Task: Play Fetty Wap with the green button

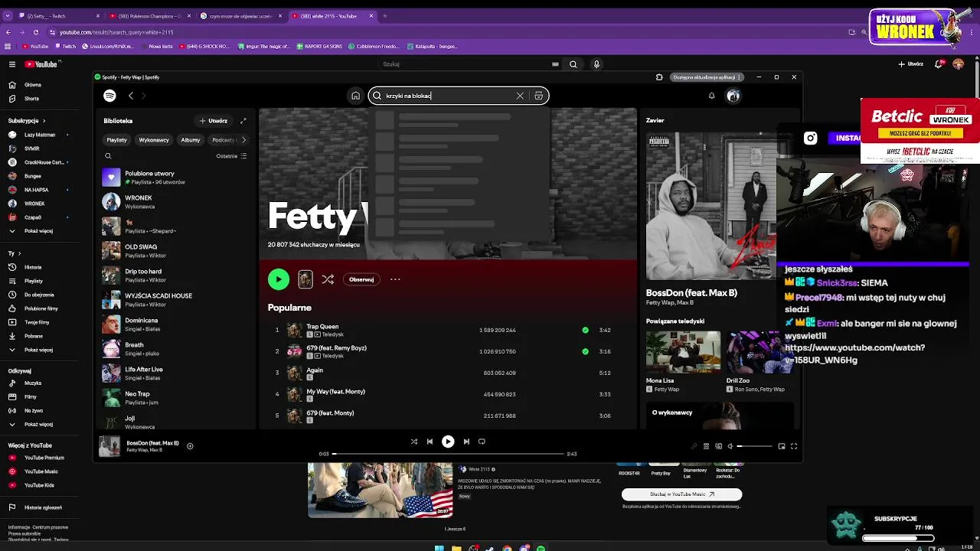Action: coord(279,279)
